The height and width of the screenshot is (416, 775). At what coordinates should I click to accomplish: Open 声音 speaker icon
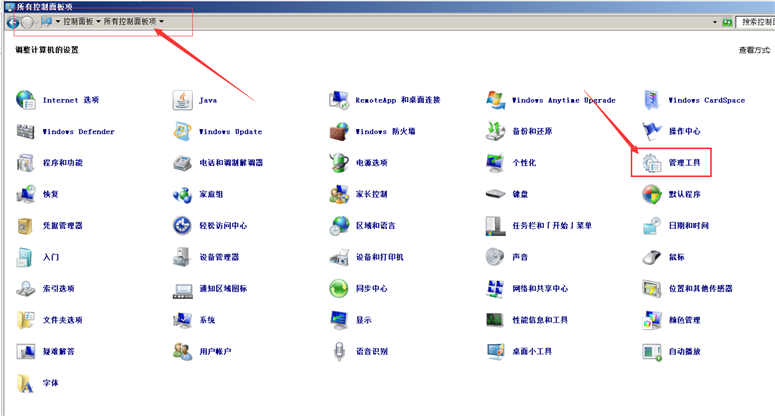(495, 257)
